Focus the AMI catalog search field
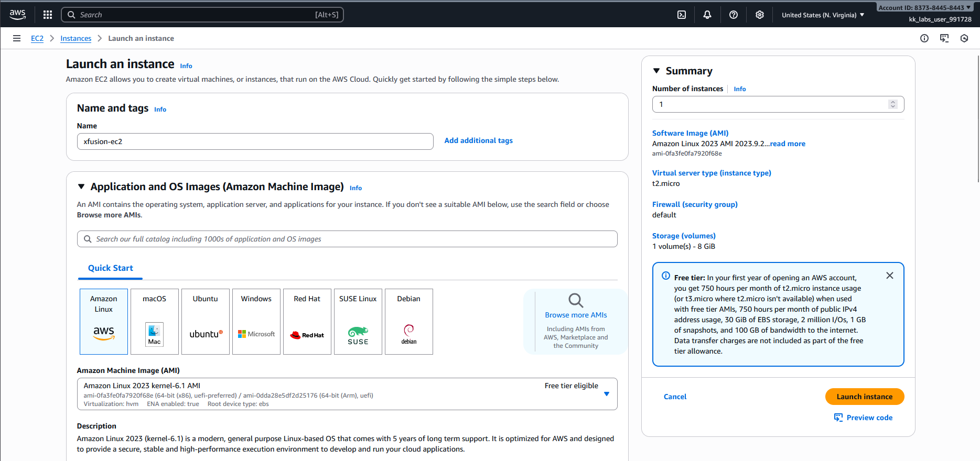Viewport: 980px width, 461px height. click(347, 239)
